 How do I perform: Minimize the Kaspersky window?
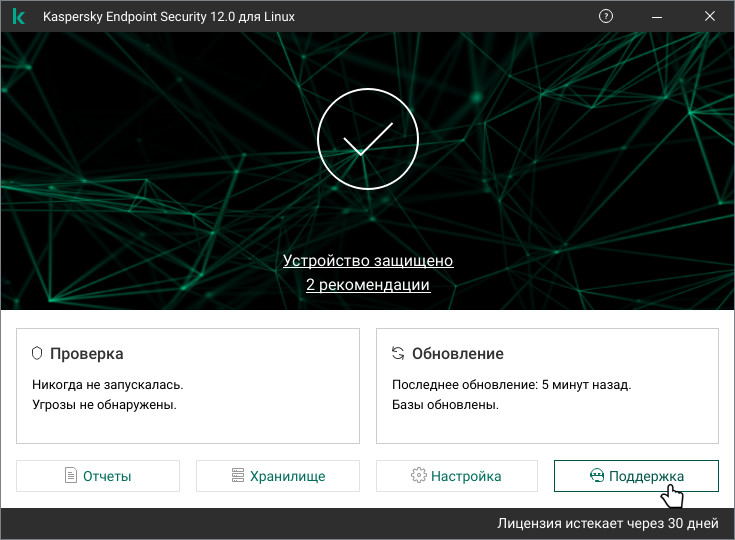pyautogui.click(x=657, y=17)
